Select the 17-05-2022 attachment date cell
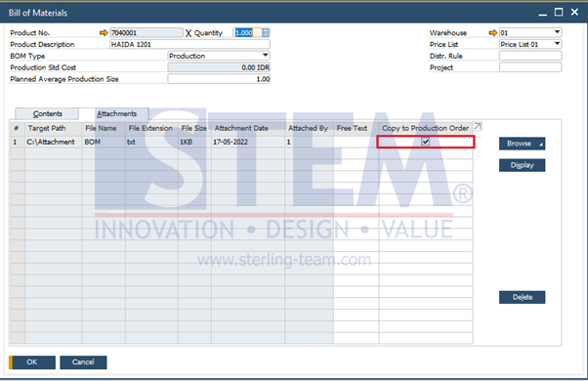 click(248, 142)
